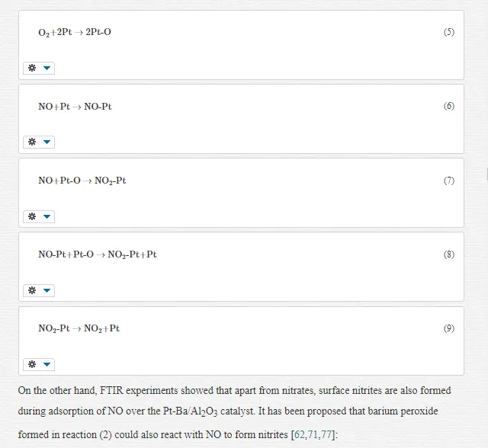This screenshot has width=488, height=448.
Task: Expand the options arrow under equation 8
Action: [47, 291]
